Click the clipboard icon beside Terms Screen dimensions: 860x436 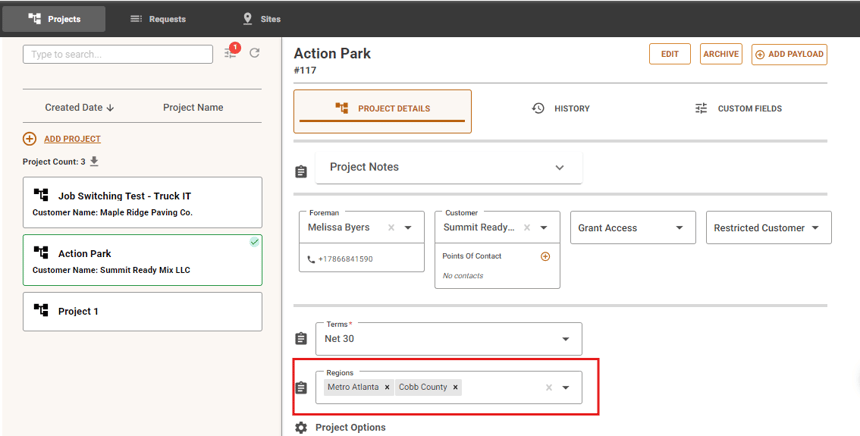[x=301, y=339]
